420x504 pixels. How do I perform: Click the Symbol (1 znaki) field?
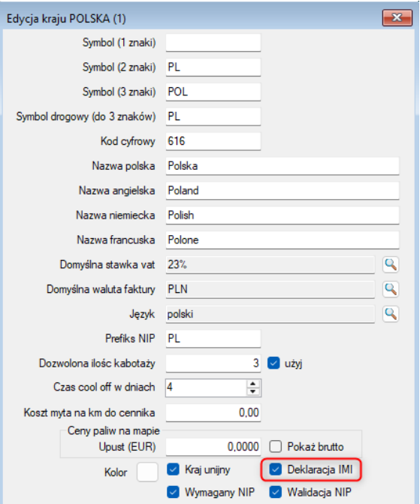coord(213,42)
